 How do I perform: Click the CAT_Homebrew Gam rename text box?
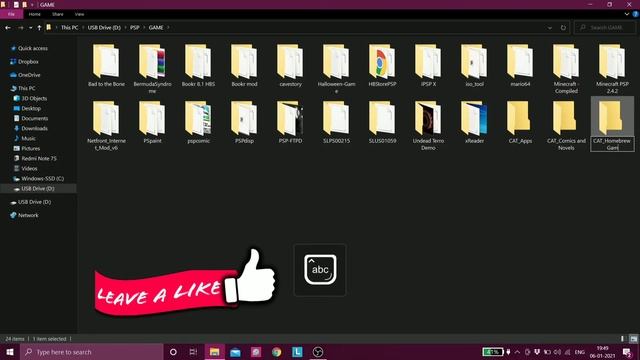[612, 144]
